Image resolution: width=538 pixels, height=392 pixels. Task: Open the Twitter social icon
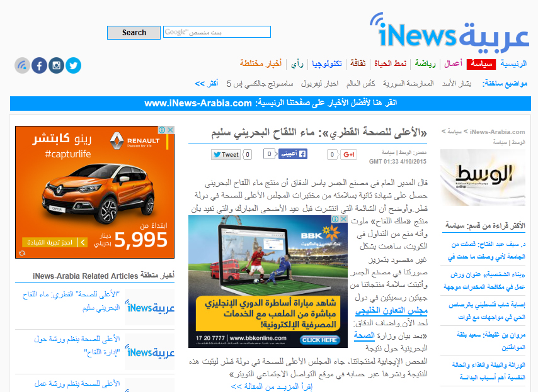[73, 65]
